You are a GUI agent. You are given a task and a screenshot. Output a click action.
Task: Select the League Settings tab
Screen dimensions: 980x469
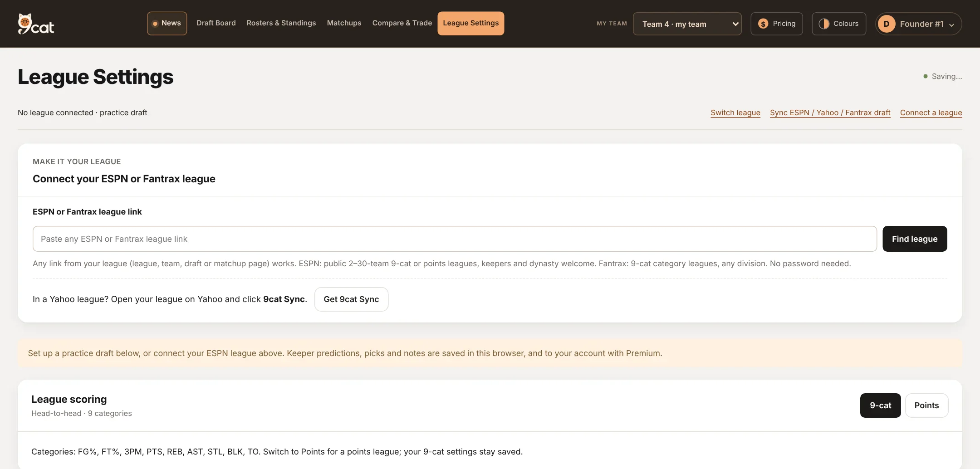[x=470, y=23]
